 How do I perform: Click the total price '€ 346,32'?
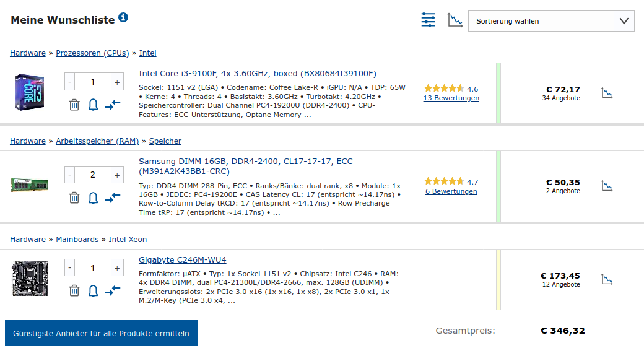563,331
